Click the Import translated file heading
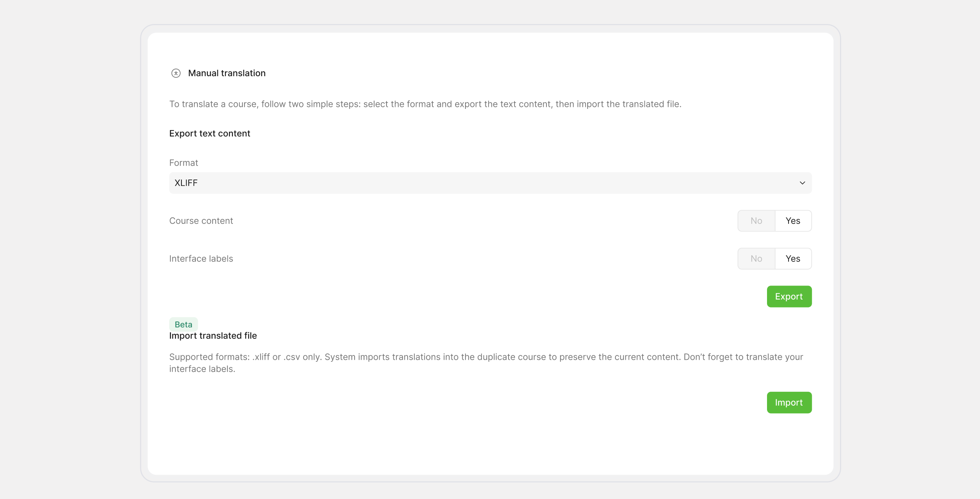The image size is (980, 499). click(213, 336)
